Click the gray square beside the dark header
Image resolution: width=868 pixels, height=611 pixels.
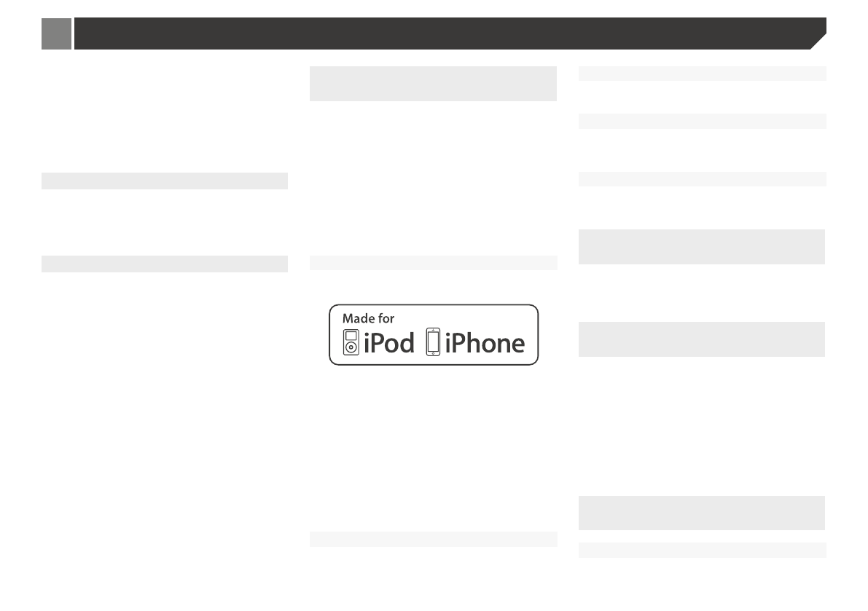56,33
